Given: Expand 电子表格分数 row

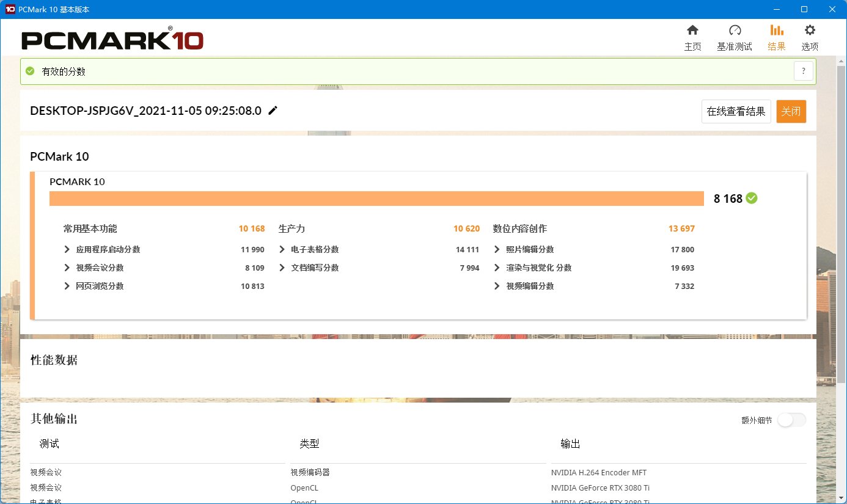Looking at the screenshot, I should (x=282, y=249).
